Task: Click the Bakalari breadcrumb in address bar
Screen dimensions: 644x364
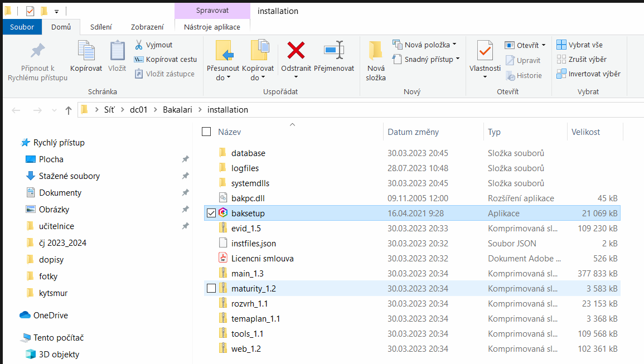Action: pos(176,110)
